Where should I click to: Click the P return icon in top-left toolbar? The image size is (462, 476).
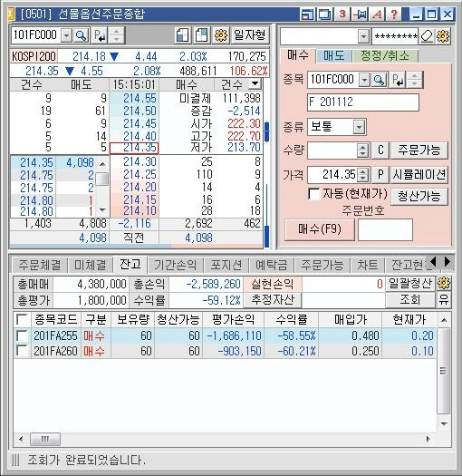[x=100, y=35]
